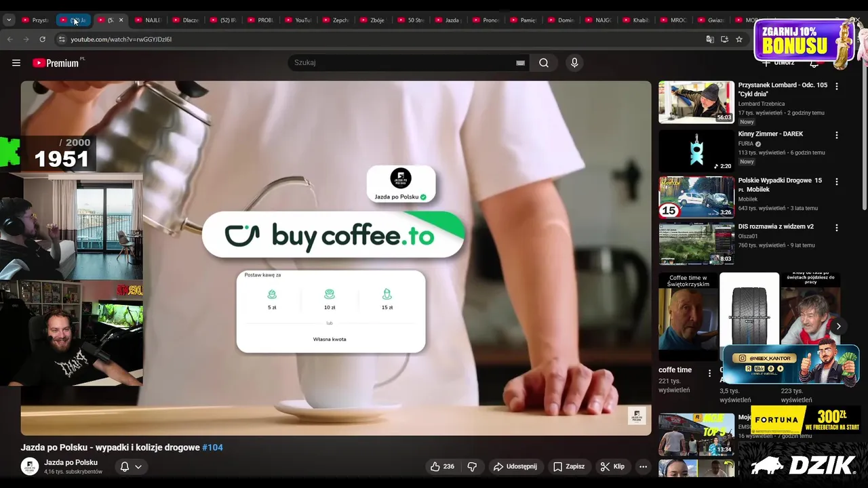
Task: Click the Mobilek channel name
Action: tap(748, 199)
